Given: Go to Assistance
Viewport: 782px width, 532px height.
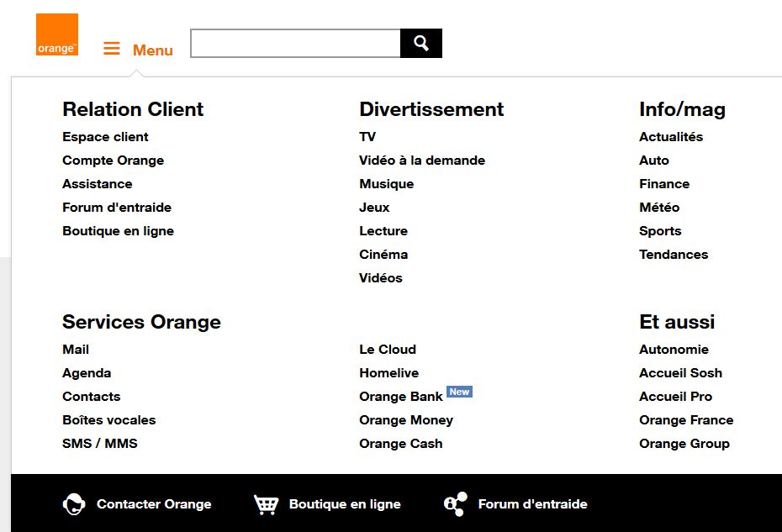Looking at the screenshot, I should tap(97, 183).
